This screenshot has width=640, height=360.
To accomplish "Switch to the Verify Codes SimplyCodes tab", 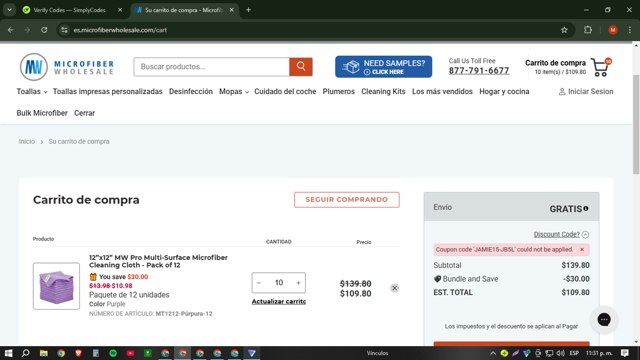I will (x=69, y=10).
